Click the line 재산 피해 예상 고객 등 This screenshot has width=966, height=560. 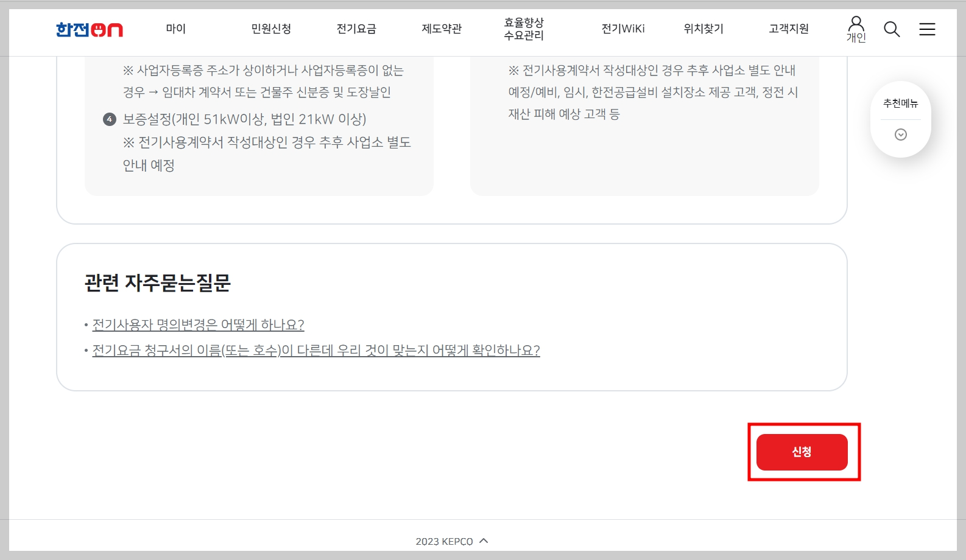click(x=564, y=114)
